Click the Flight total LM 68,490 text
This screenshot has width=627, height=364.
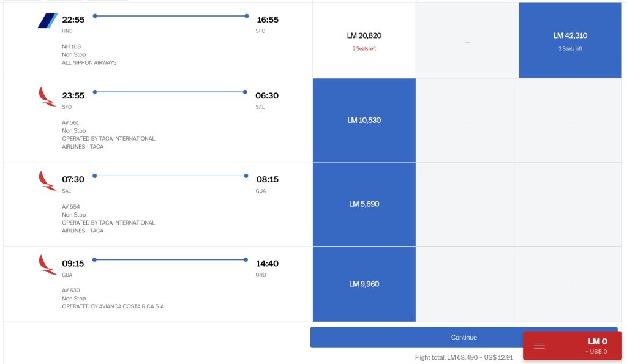pyautogui.click(x=464, y=357)
